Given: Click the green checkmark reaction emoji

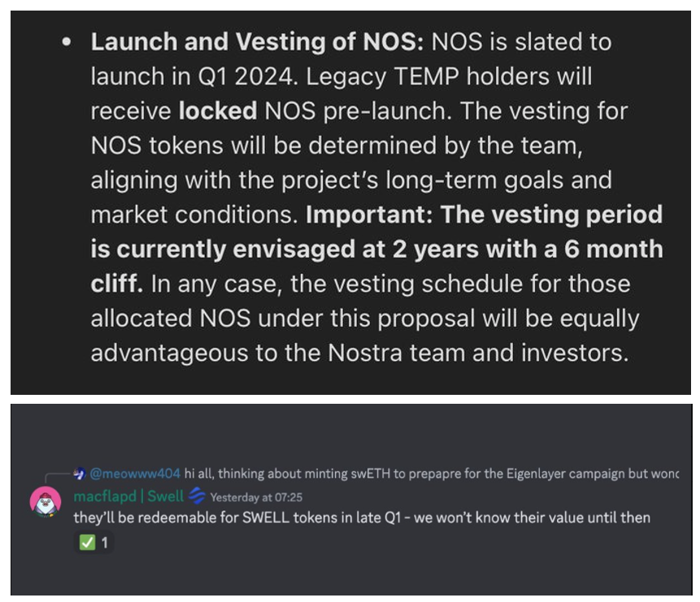Looking at the screenshot, I should coord(87,541).
